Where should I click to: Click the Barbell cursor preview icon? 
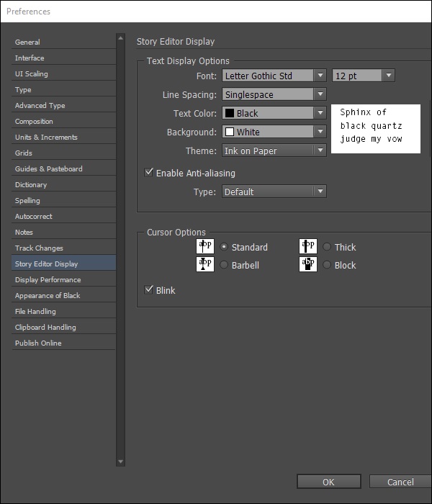tap(205, 264)
